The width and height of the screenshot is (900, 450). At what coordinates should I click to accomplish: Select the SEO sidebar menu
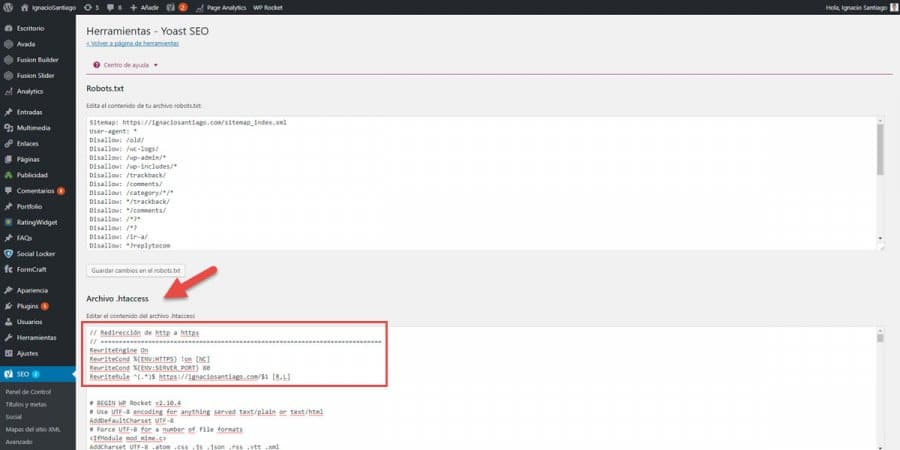pyautogui.click(x=37, y=374)
